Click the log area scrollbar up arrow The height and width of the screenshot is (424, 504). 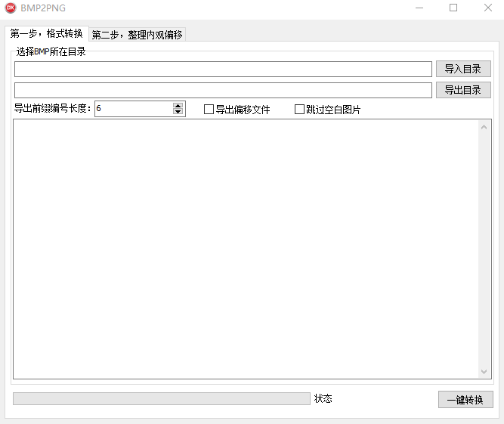tap(484, 127)
